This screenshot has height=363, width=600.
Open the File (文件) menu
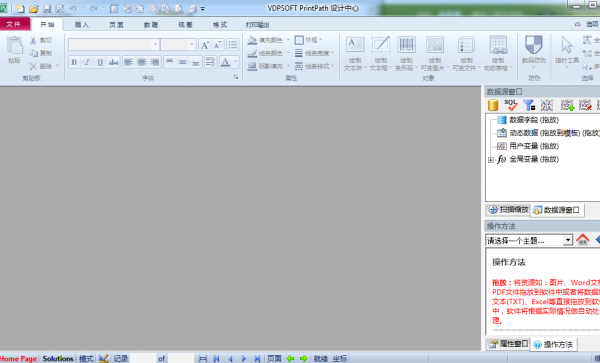[x=13, y=24]
